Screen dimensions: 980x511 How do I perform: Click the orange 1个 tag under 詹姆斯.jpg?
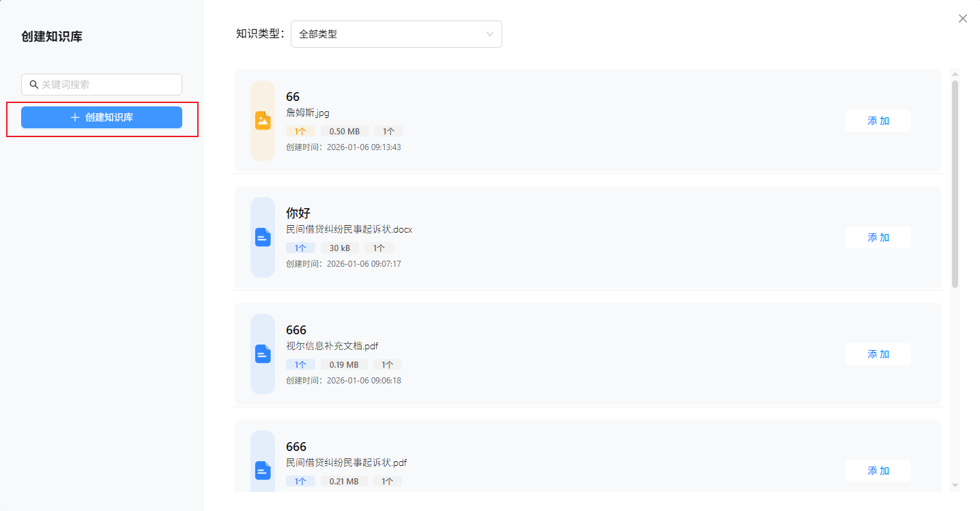(x=300, y=131)
